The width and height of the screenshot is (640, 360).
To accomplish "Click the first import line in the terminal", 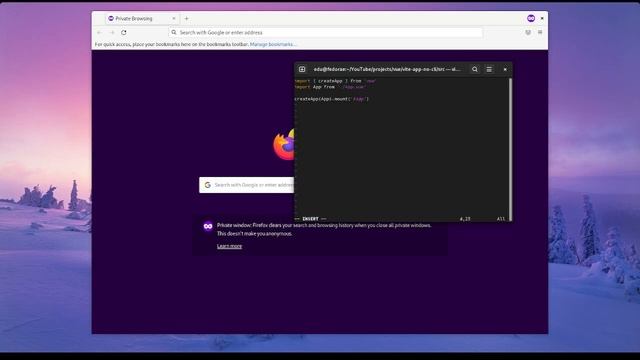I will [x=335, y=81].
